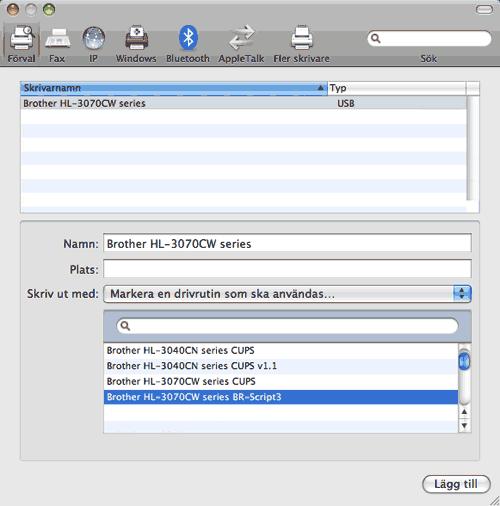Screen dimensions: 500x506
Task: Click the USB type cell
Action: point(346,104)
